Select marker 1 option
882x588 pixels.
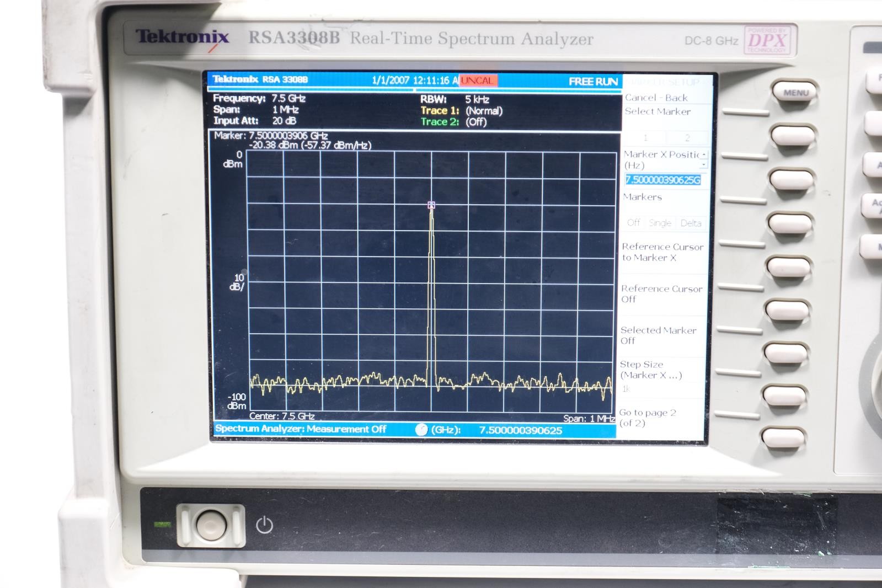[x=645, y=137]
